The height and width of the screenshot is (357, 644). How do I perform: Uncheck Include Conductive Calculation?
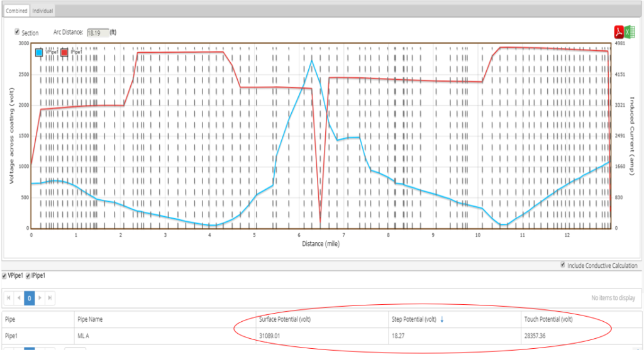click(x=563, y=265)
